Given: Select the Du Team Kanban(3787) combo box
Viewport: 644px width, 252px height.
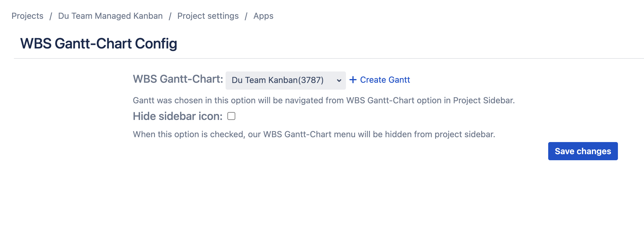Looking at the screenshot, I should (277, 80).
